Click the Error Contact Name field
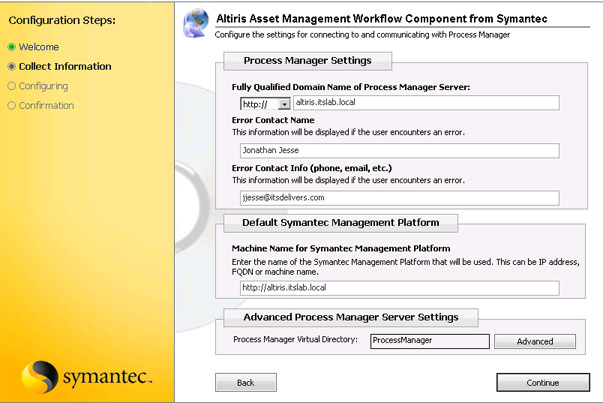Screen dimensions: 603x403 pos(400,151)
